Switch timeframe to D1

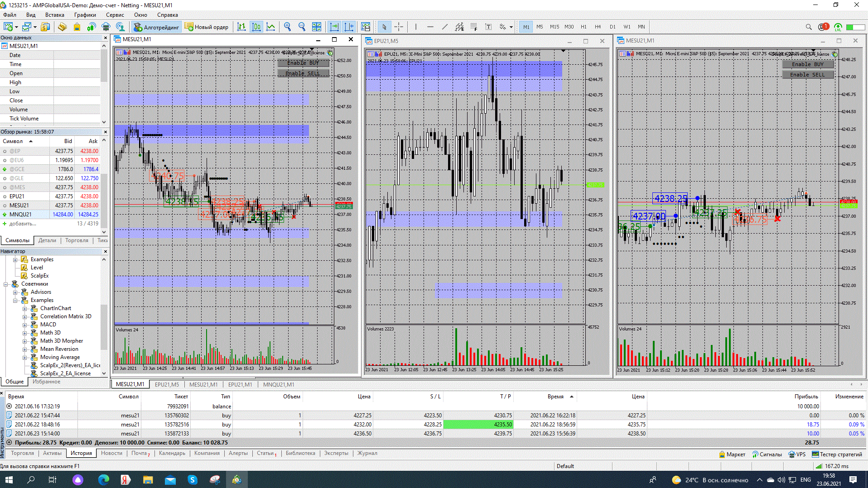[x=612, y=27]
